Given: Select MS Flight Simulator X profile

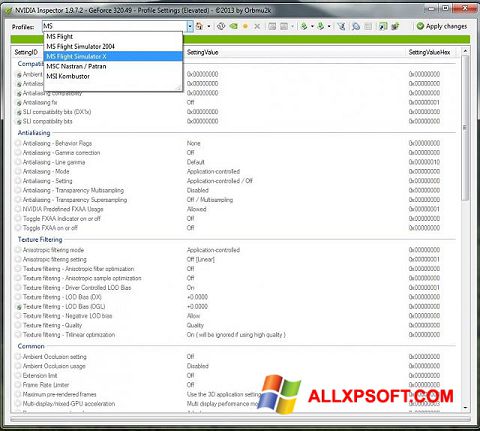Looking at the screenshot, I should tap(113, 56).
